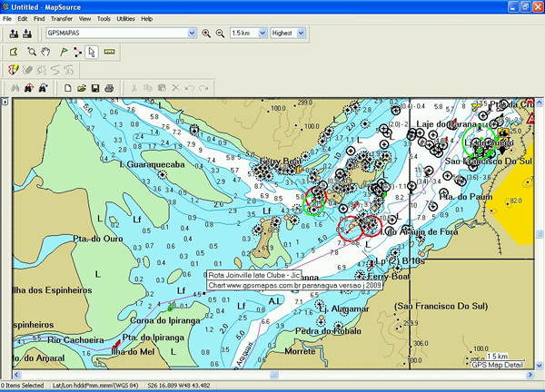Select the map Zoom tool

pyautogui.click(x=32, y=52)
